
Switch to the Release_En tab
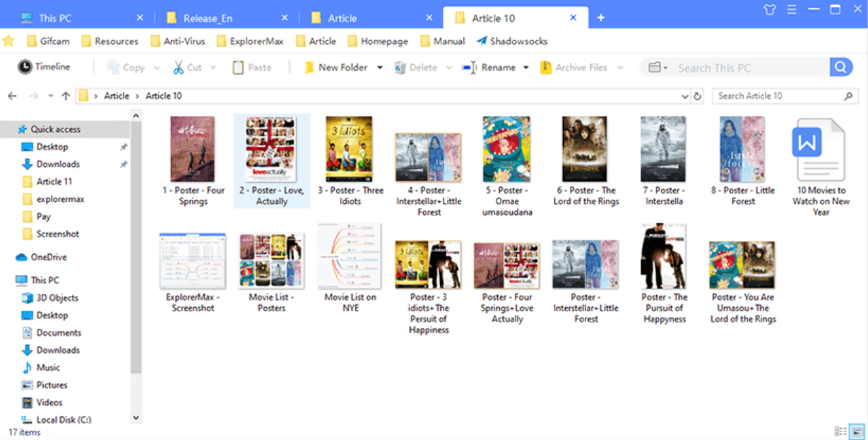(x=226, y=18)
